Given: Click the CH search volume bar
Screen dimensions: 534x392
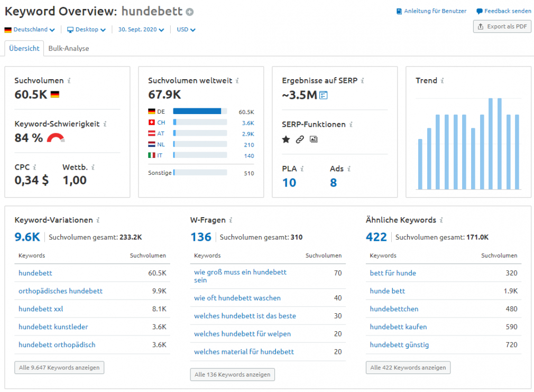Looking at the screenshot, I should (x=200, y=122).
